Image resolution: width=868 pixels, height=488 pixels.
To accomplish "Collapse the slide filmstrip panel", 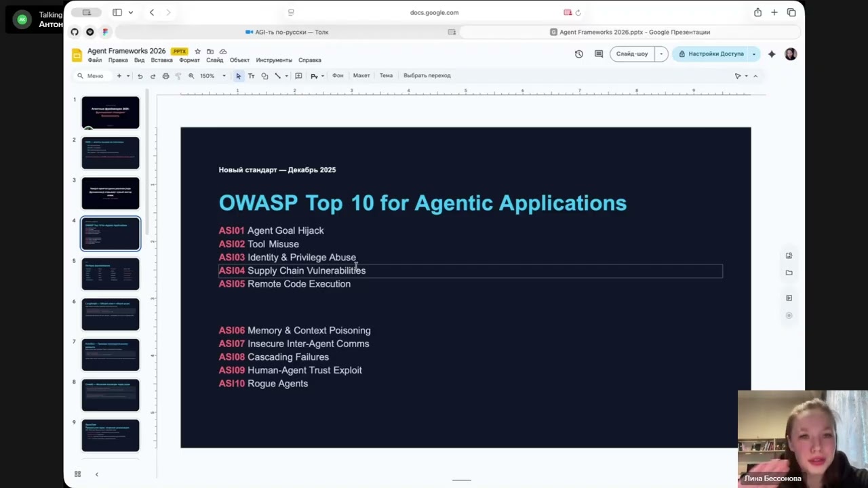I will [96, 474].
